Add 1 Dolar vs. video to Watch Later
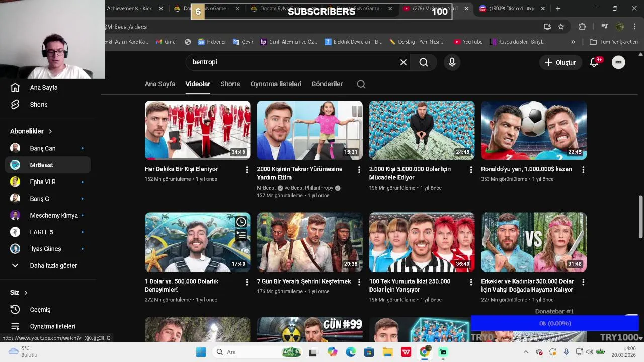Image resolution: width=644 pixels, height=362 pixels. [x=241, y=222]
